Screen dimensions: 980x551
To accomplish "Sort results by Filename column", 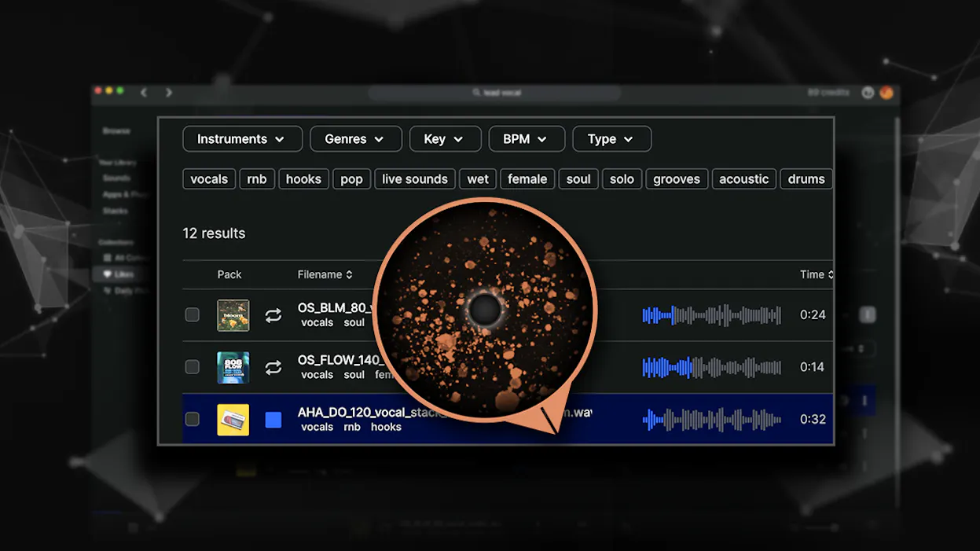I will 325,274.
